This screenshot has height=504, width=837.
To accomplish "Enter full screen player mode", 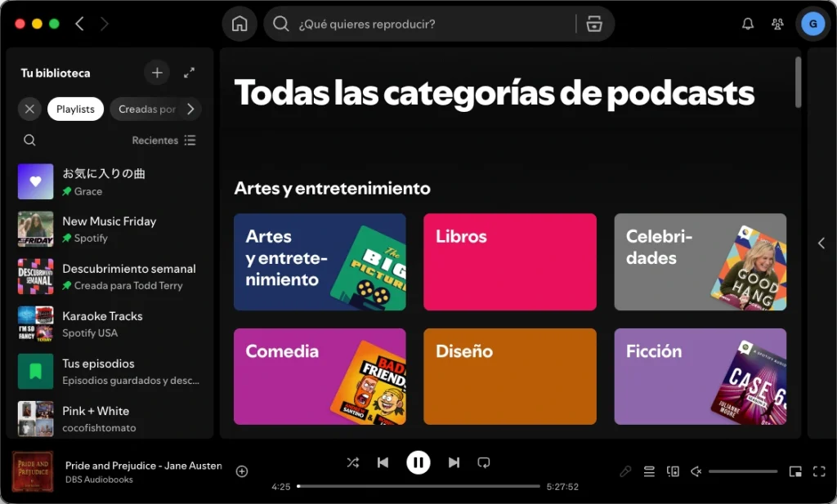I will [819, 471].
